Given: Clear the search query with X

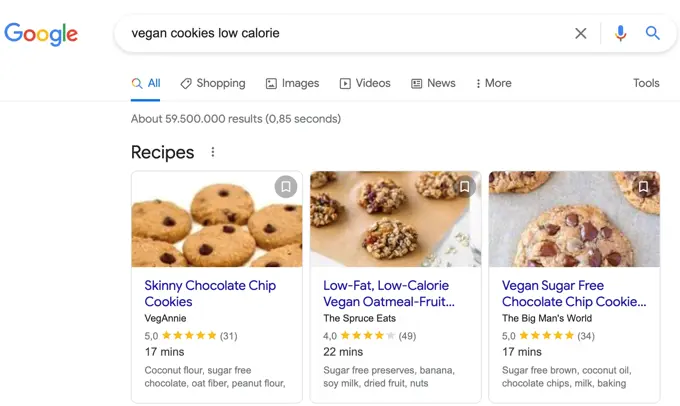Looking at the screenshot, I should (x=580, y=33).
